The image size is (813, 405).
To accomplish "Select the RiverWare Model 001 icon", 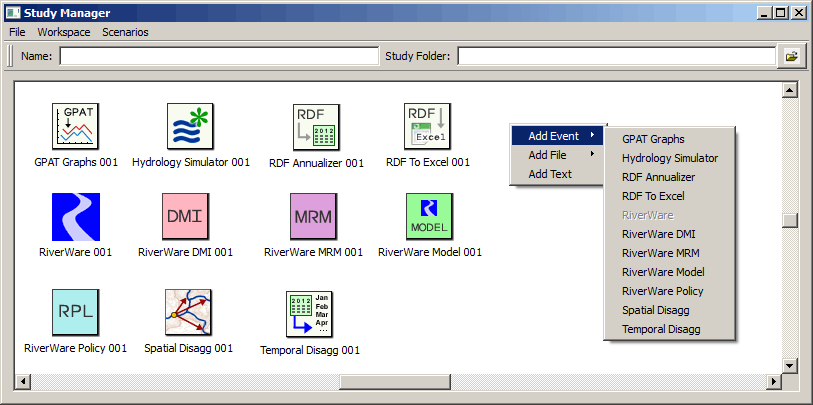I will click(429, 217).
